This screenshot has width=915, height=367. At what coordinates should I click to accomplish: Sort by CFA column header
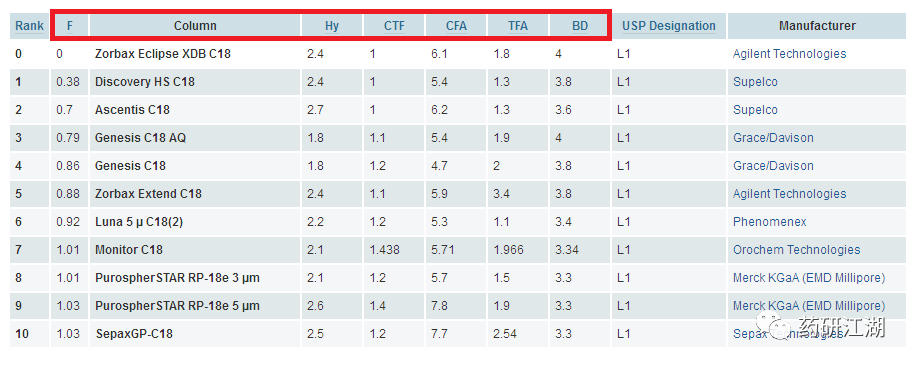[x=456, y=26]
